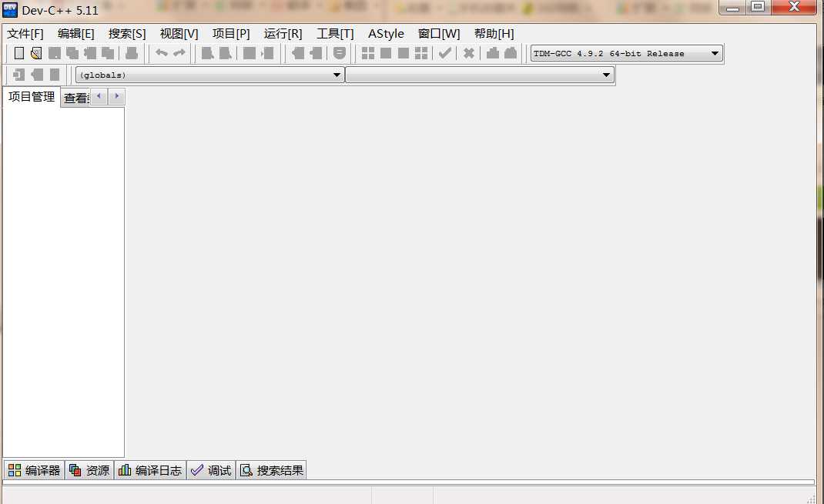The image size is (824, 504).
Task: Click the right tab-scroll arrow
Action: pos(116,96)
